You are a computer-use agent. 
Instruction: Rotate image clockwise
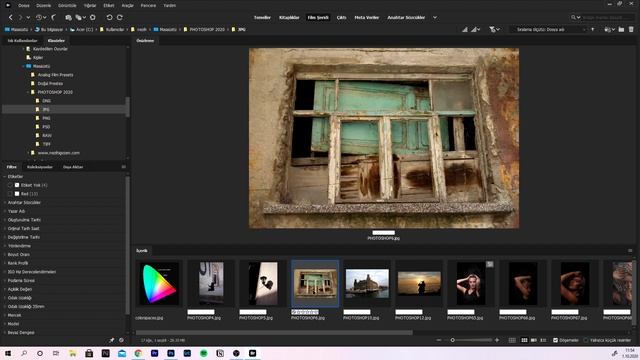click(x=120, y=18)
